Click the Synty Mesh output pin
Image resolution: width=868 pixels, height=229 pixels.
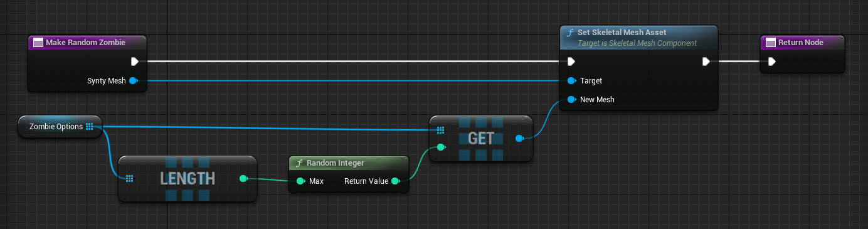tap(133, 81)
